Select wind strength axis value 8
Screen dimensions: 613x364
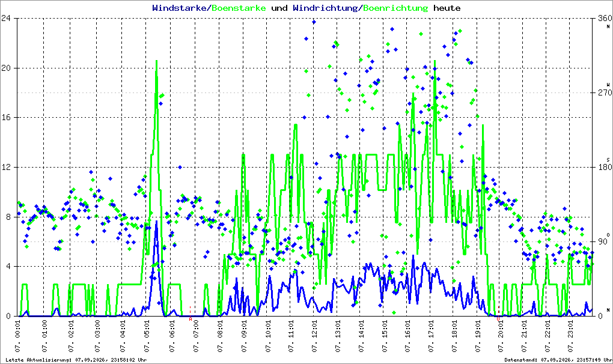[8, 216]
